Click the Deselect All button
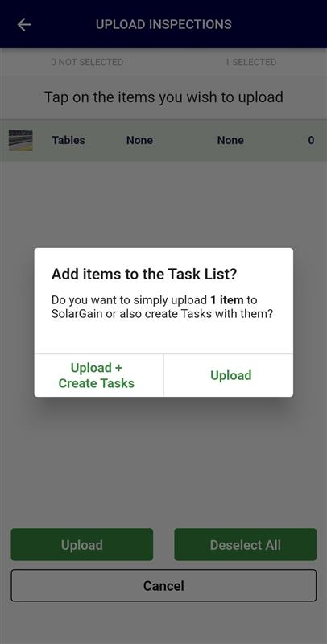 click(245, 545)
